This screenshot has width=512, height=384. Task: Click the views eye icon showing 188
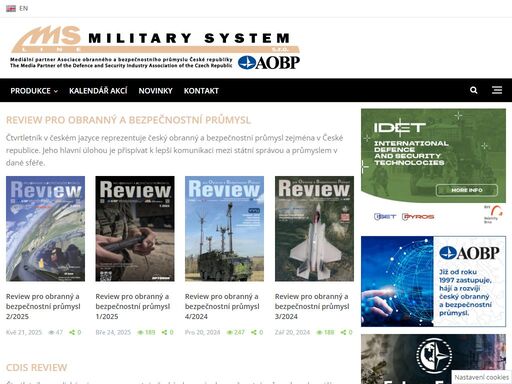319,332
